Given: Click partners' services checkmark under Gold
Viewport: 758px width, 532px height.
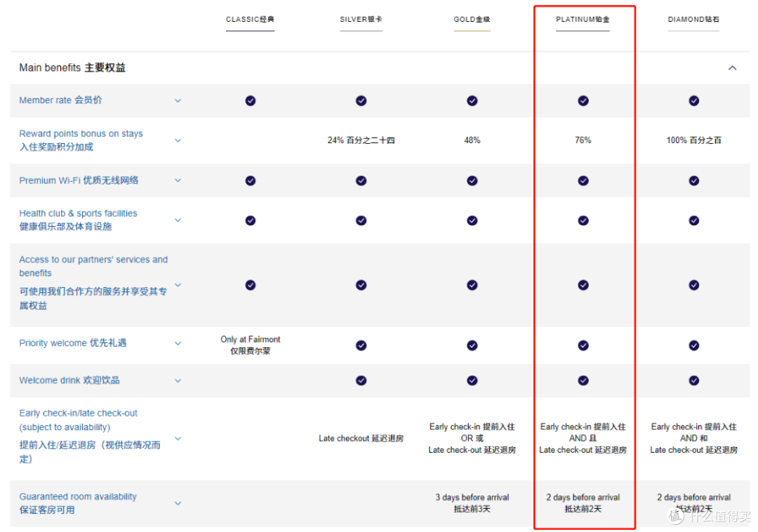Looking at the screenshot, I should click(x=472, y=285).
